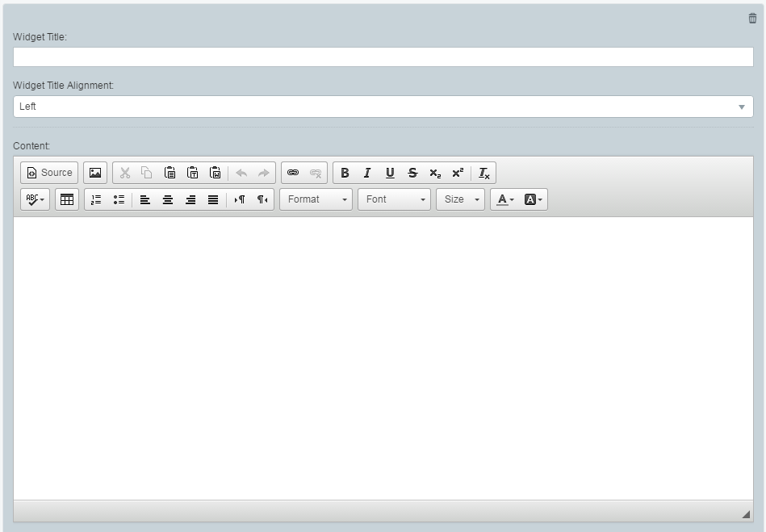Click the Undo arrow

(241, 173)
